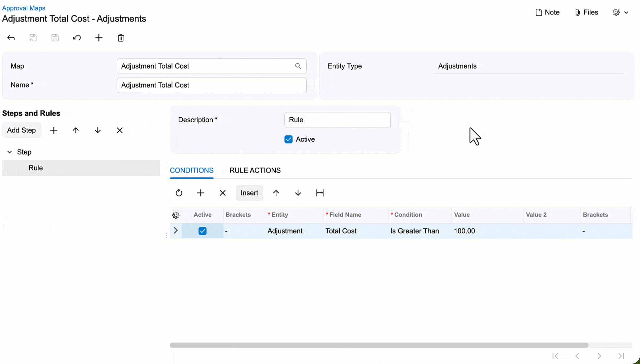Remove selected item from Steps and Rules
Viewport: 640px width, 364px height.
[x=120, y=130]
